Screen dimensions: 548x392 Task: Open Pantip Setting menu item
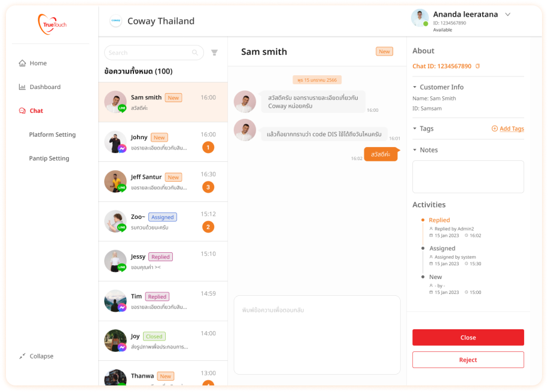coord(49,158)
